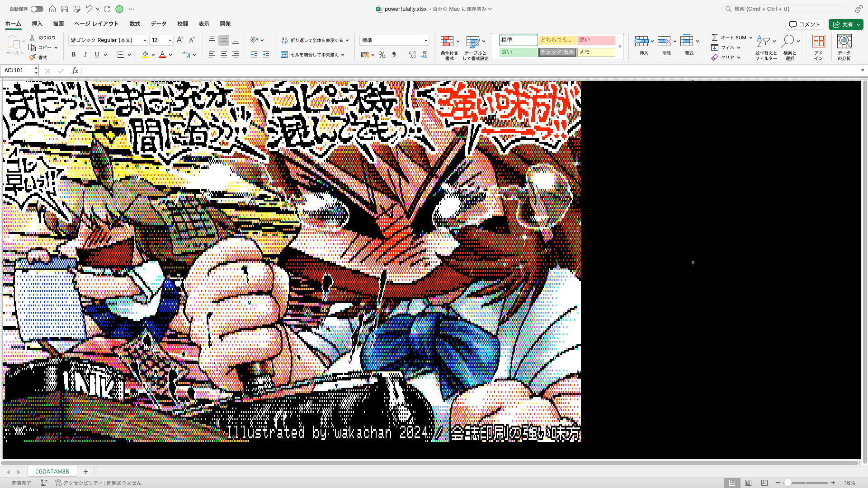Click the search field in title bar
Screen dimensions: 868x488
(x=786, y=9)
